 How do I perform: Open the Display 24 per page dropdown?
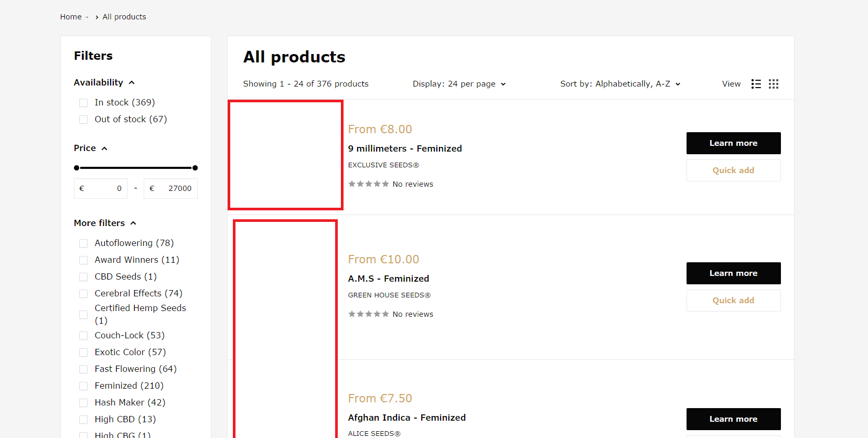click(x=459, y=84)
